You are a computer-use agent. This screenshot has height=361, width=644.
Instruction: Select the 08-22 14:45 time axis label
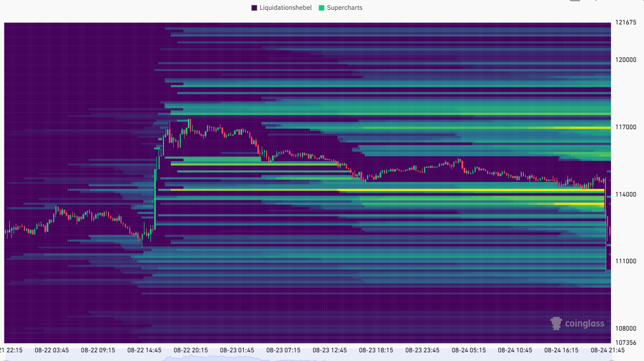pos(144,351)
